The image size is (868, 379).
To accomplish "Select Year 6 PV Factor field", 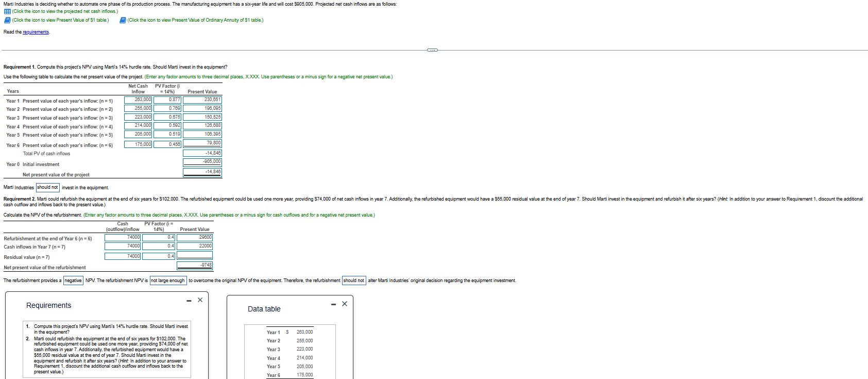I will coord(167,144).
